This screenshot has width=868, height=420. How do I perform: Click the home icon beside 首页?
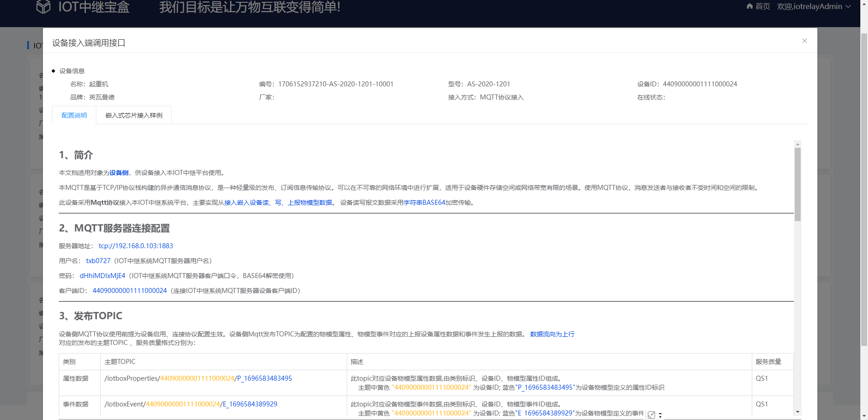[x=749, y=6]
